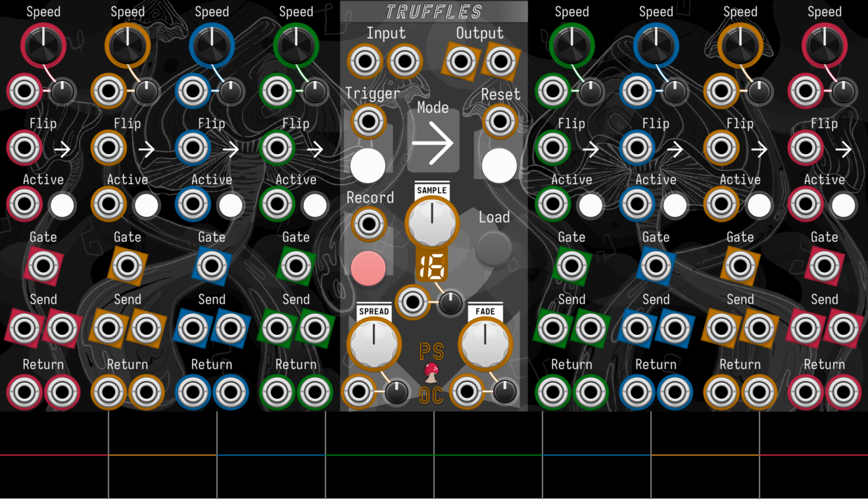
Task: Click the Flip arrow in left green channel
Action: pyautogui.click(x=315, y=150)
